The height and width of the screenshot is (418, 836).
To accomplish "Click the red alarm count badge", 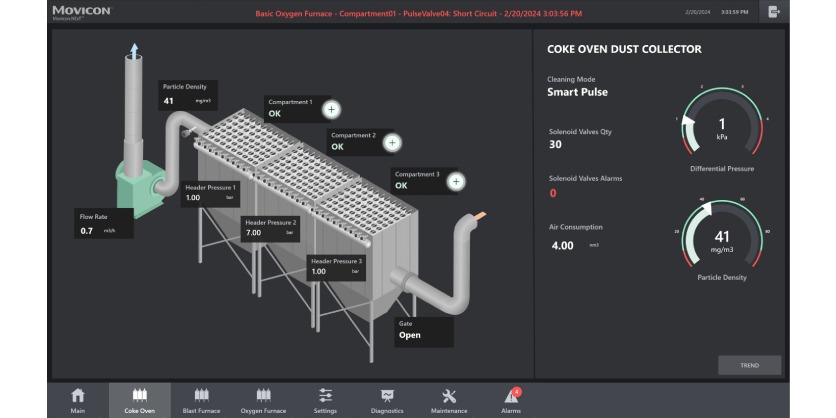I will pyautogui.click(x=517, y=392).
